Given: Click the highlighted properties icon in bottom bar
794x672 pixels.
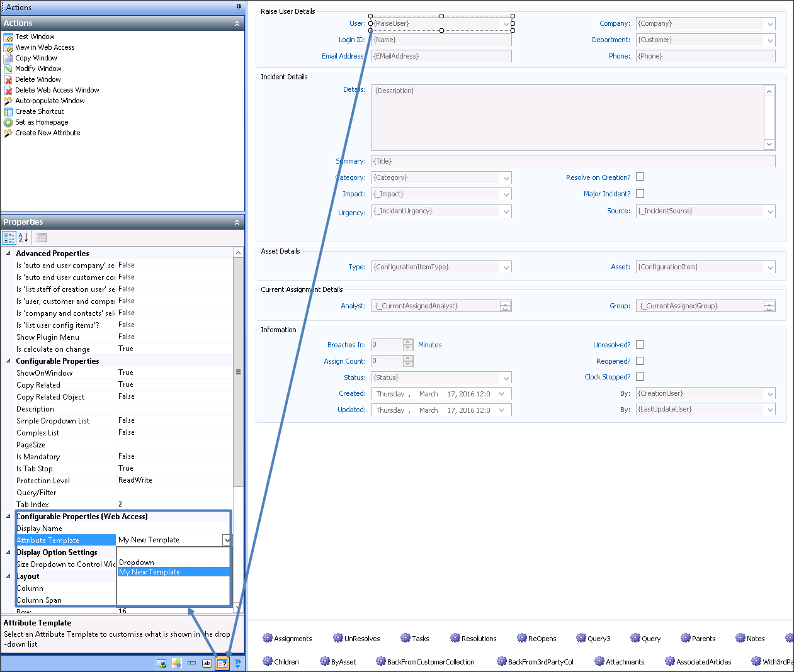Looking at the screenshot, I should pyautogui.click(x=222, y=663).
